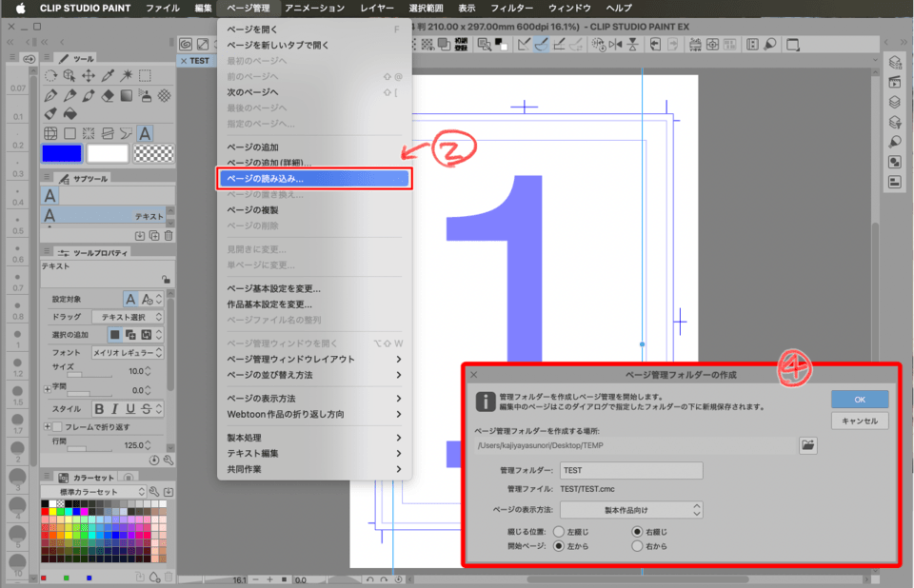Select the Text tool in the toolbar
Screen dimensions: 914x588
(145, 132)
